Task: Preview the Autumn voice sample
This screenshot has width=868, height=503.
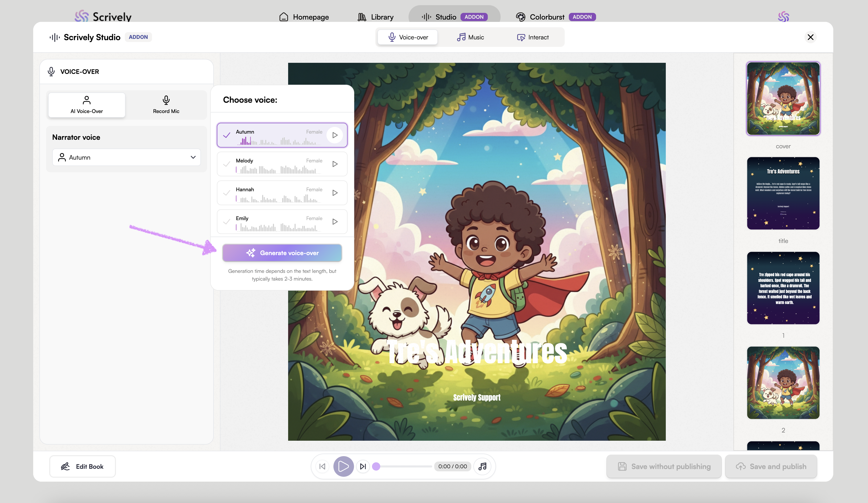Action: [334, 135]
